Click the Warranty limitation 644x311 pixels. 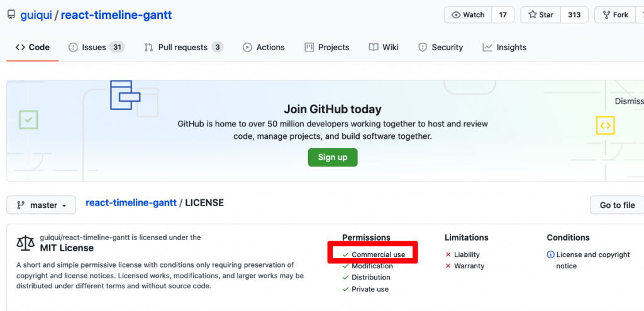(469, 266)
